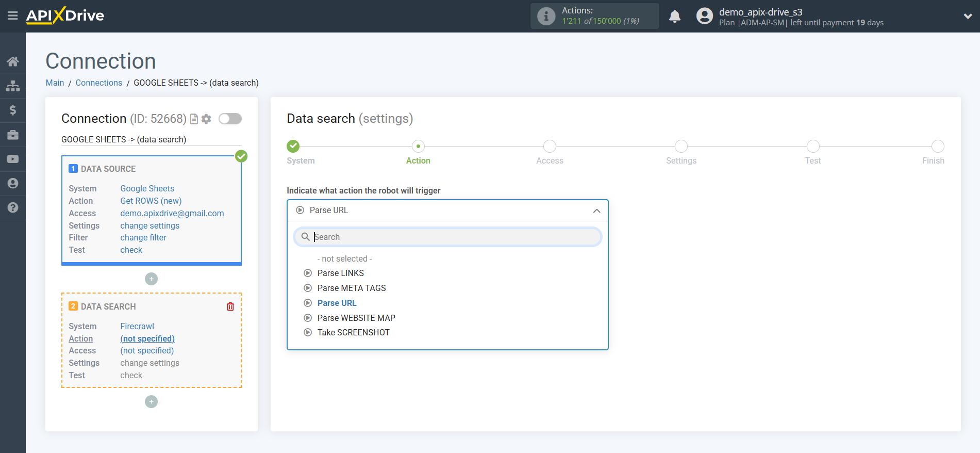This screenshot has height=453, width=980.
Task: Select Parse META TAGS option
Action: (x=352, y=288)
